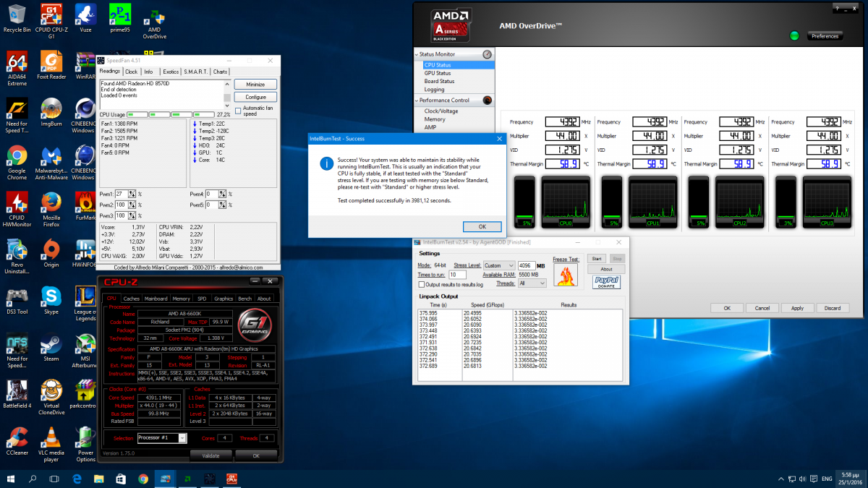Click Validate in CPU-Z
This screenshot has height=488, width=868.
pyautogui.click(x=210, y=455)
